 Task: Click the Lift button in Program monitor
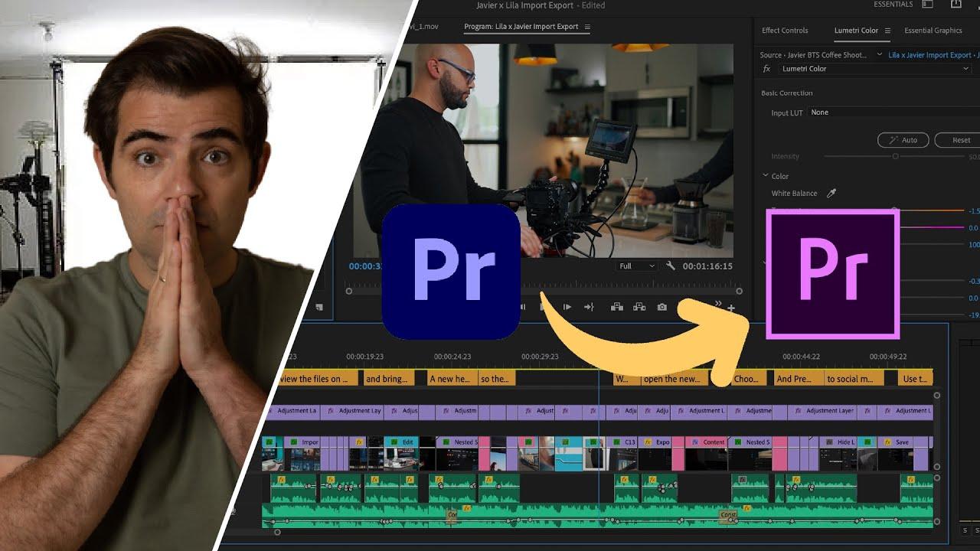click(x=616, y=307)
